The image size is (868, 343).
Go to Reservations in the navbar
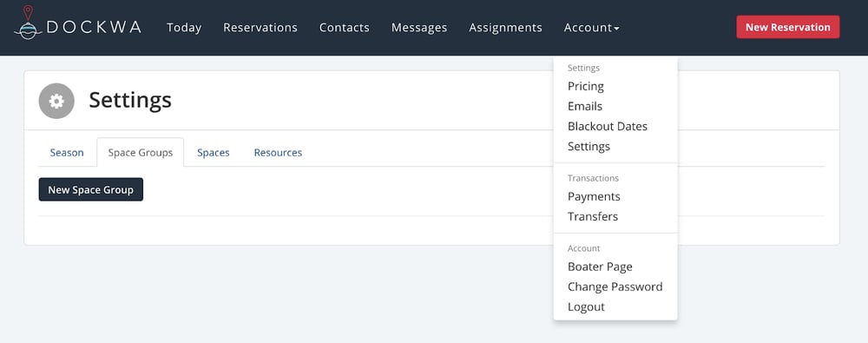[260, 27]
